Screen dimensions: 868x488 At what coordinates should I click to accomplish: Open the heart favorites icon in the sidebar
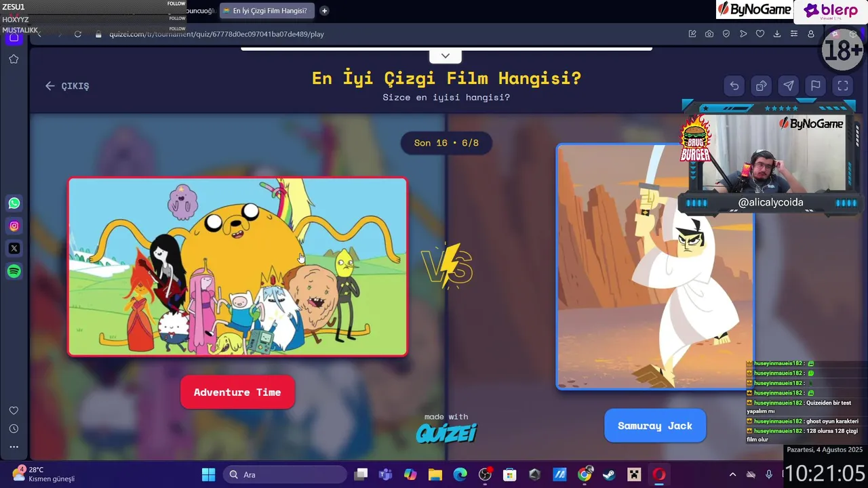coord(14,411)
